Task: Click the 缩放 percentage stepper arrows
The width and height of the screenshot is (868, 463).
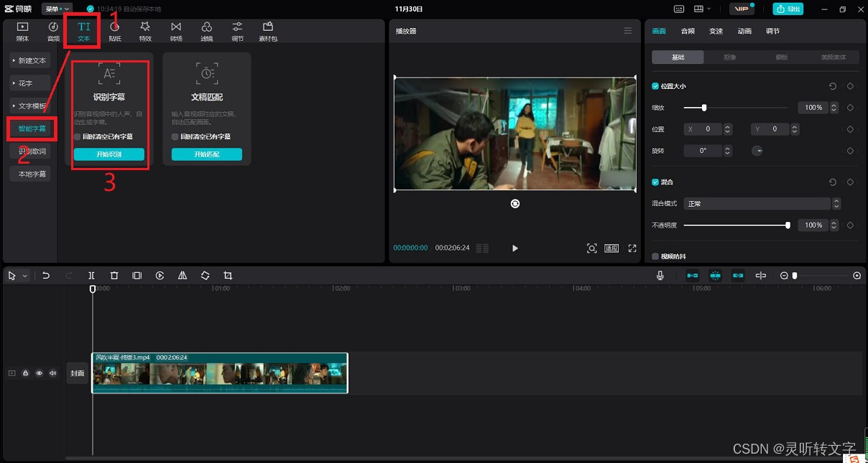Action: pyautogui.click(x=834, y=108)
